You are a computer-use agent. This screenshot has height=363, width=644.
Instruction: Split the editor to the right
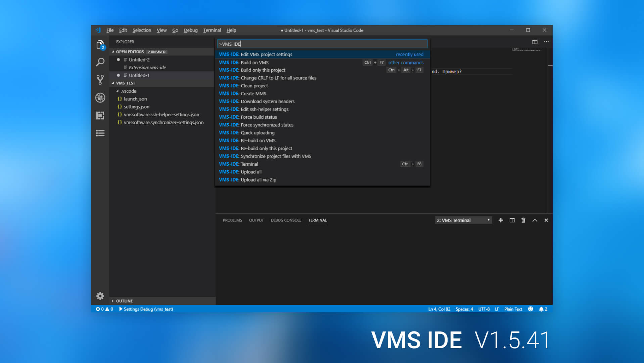tap(535, 42)
